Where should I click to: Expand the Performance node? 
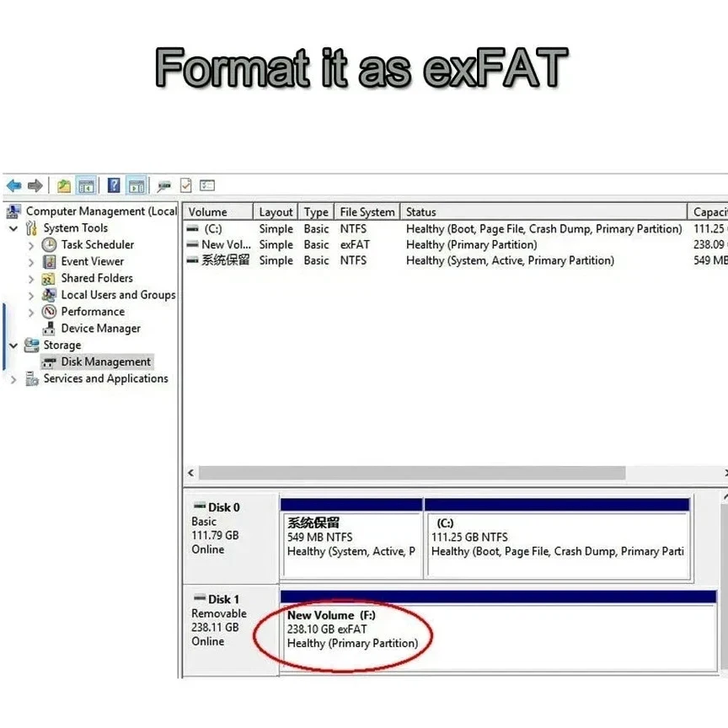(x=31, y=313)
